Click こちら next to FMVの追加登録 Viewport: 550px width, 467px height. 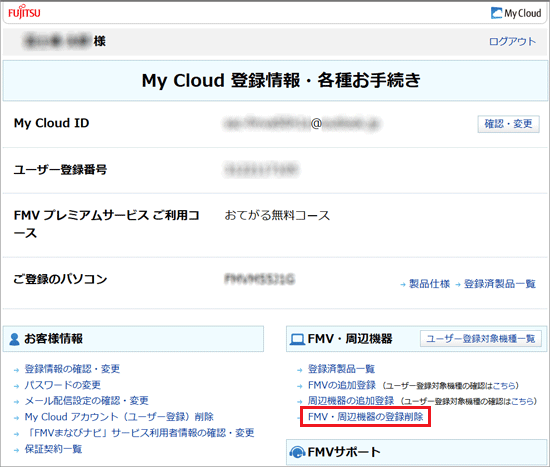pos(503,386)
